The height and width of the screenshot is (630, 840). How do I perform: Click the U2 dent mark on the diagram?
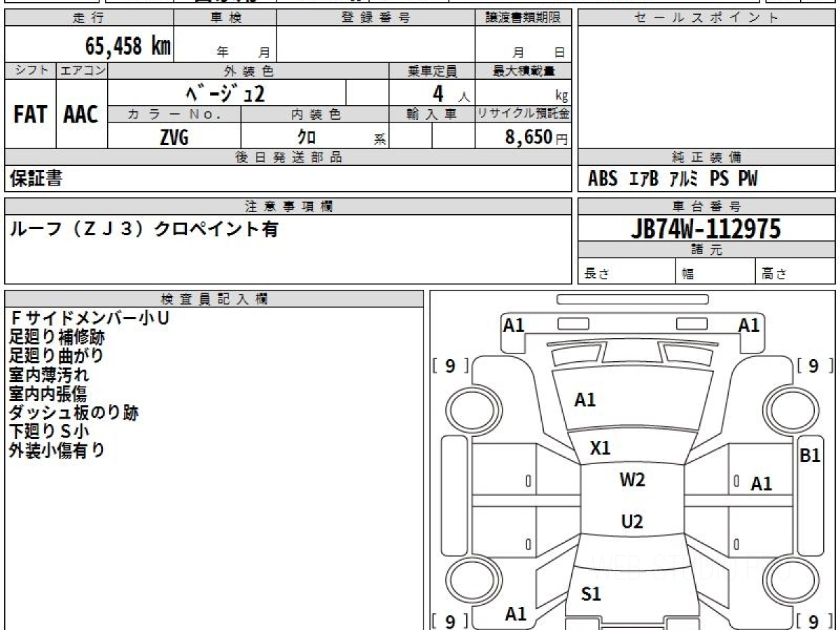(631, 521)
